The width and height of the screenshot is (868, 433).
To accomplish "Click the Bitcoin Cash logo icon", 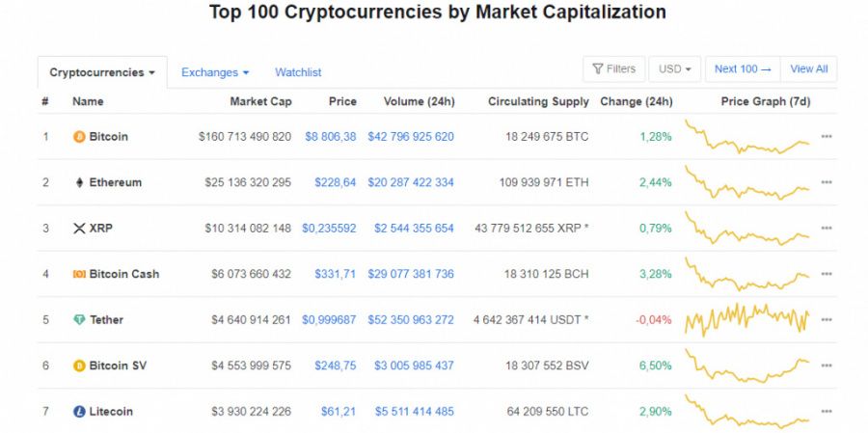I will [x=79, y=274].
